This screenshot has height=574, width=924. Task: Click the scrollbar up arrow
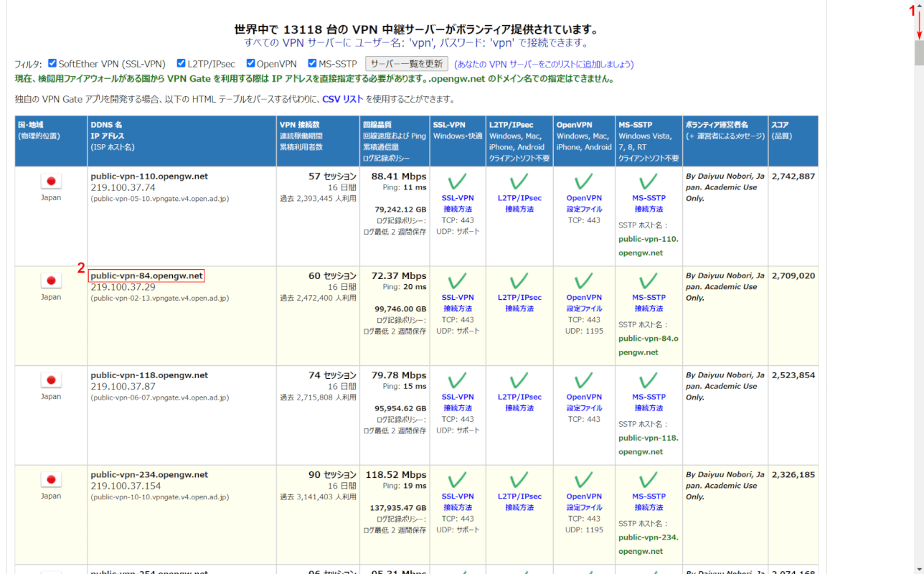pos(918,6)
